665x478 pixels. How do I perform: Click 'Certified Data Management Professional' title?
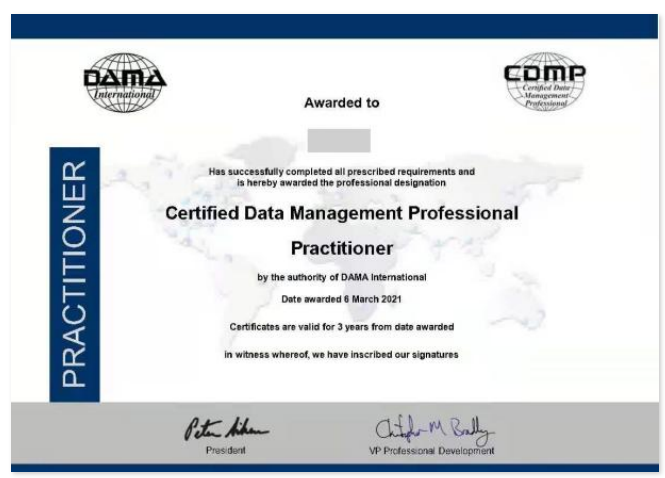click(342, 213)
